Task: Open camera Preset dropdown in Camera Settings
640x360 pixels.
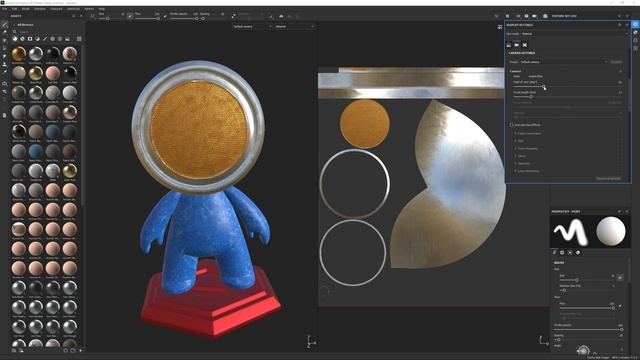Action: click(x=564, y=62)
